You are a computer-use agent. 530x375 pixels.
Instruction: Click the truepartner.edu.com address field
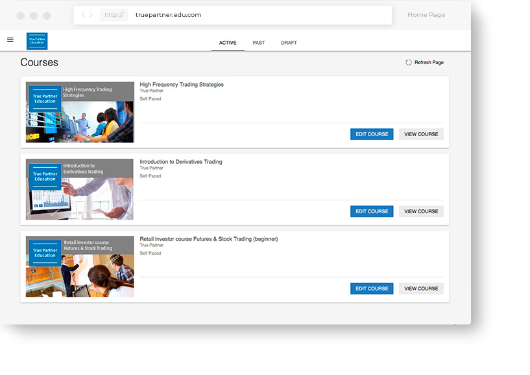(233, 15)
